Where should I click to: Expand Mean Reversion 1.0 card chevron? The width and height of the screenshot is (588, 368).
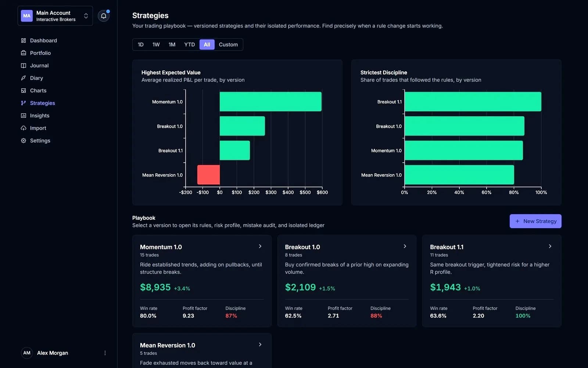pos(260,344)
